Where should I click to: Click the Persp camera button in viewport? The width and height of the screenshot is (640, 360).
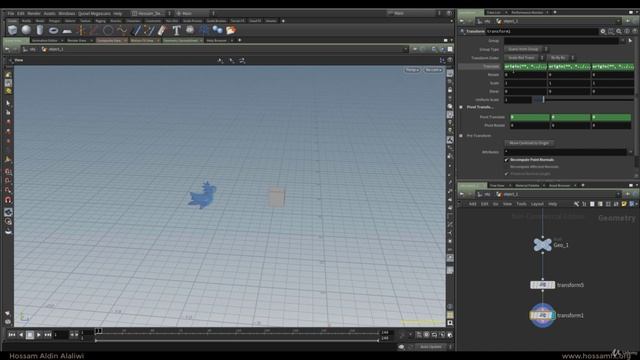412,70
